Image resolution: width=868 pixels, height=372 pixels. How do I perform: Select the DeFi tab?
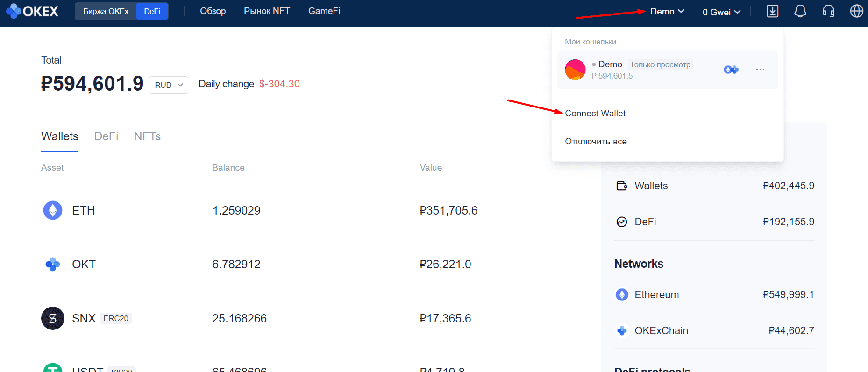tap(106, 136)
